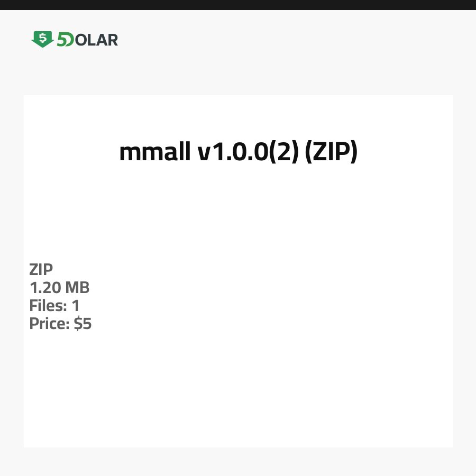The image size is (476, 476).
Task: Click the gray page background below the card
Action: tap(238, 462)
